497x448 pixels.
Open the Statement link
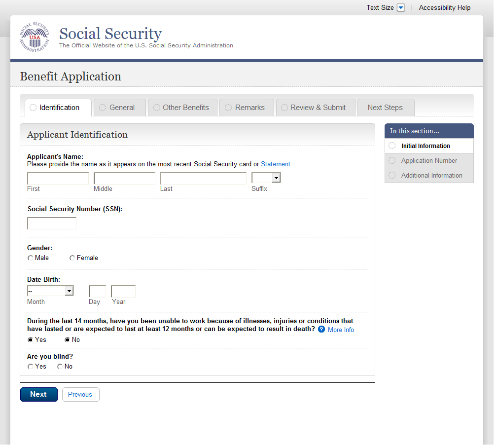(x=276, y=164)
